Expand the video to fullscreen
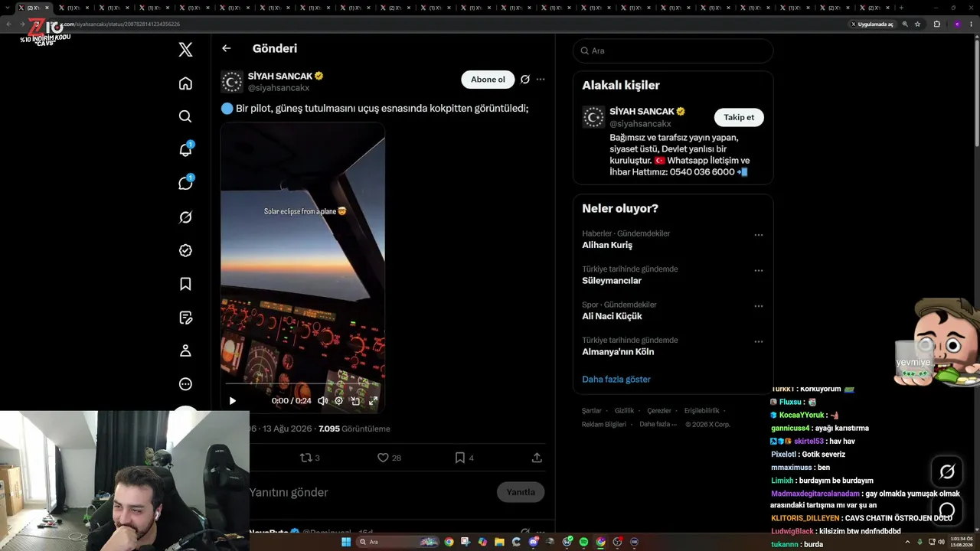This screenshot has height=551, width=980. [x=373, y=400]
